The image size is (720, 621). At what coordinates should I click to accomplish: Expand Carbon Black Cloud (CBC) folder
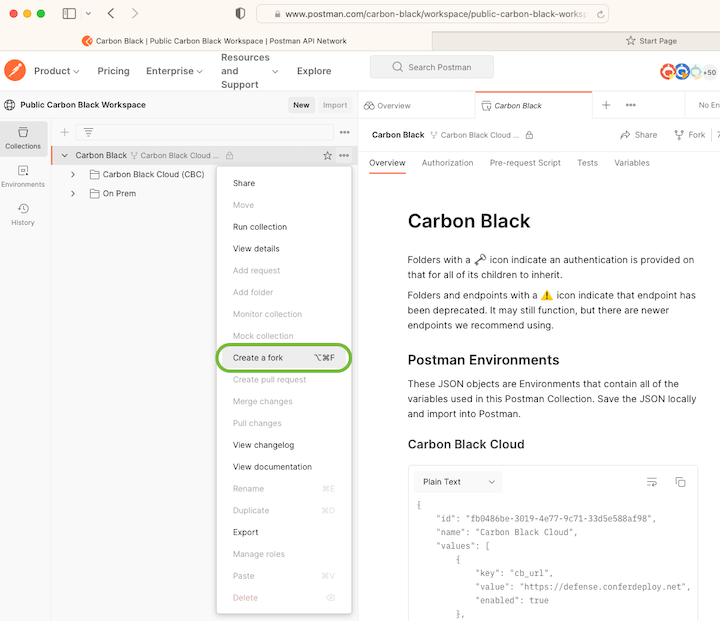coord(73,175)
